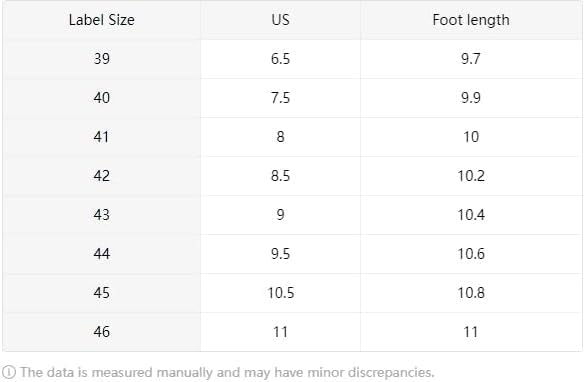Select the US size 6.5 cell

[x=281, y=59]
